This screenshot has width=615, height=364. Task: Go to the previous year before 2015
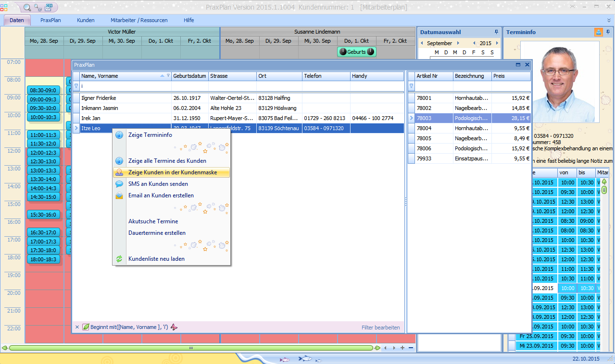click(474, 43)
